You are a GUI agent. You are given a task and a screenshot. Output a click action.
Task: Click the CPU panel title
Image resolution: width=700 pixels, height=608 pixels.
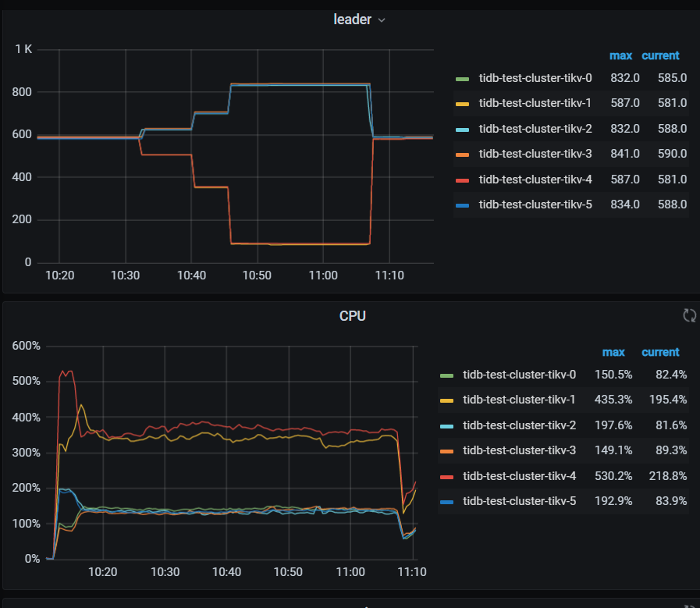[x=352, y=316]
